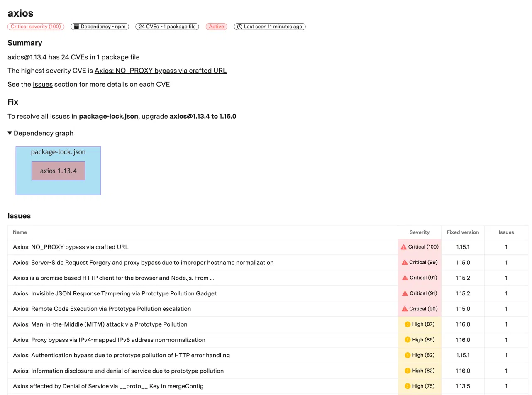The width and height of the screenshot is (532, 395).
Task: Click the Critical severity (100) badge
Action: (36, 27)
